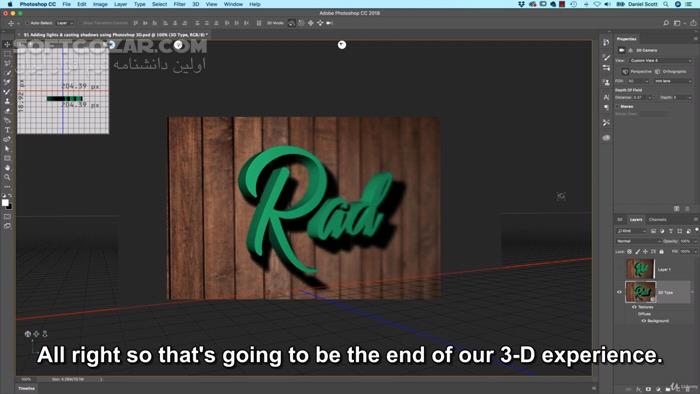The image size is (700, 394).
Task: Select the Perspective camera option
Action: tap(637, 71)
